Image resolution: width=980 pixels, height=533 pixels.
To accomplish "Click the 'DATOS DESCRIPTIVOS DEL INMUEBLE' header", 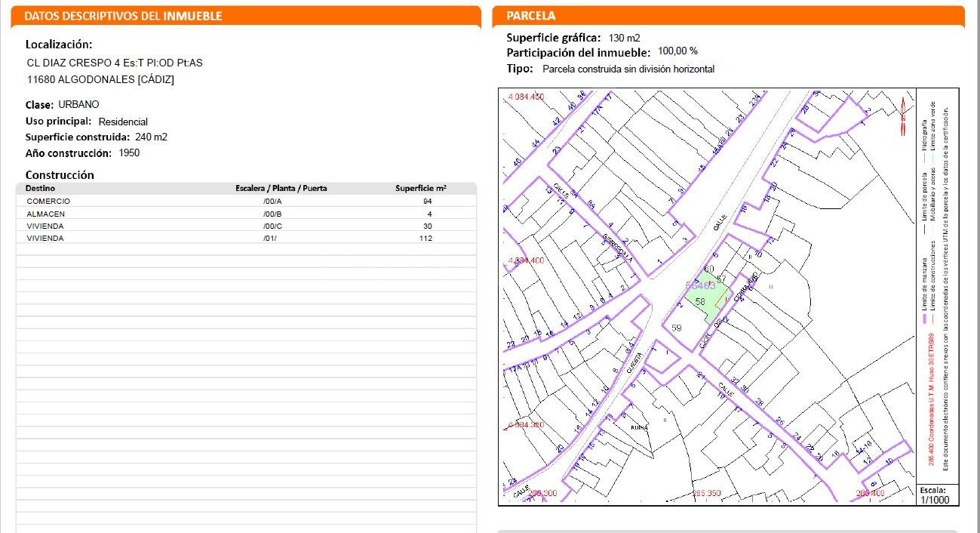I will click(x=124, y=16).
